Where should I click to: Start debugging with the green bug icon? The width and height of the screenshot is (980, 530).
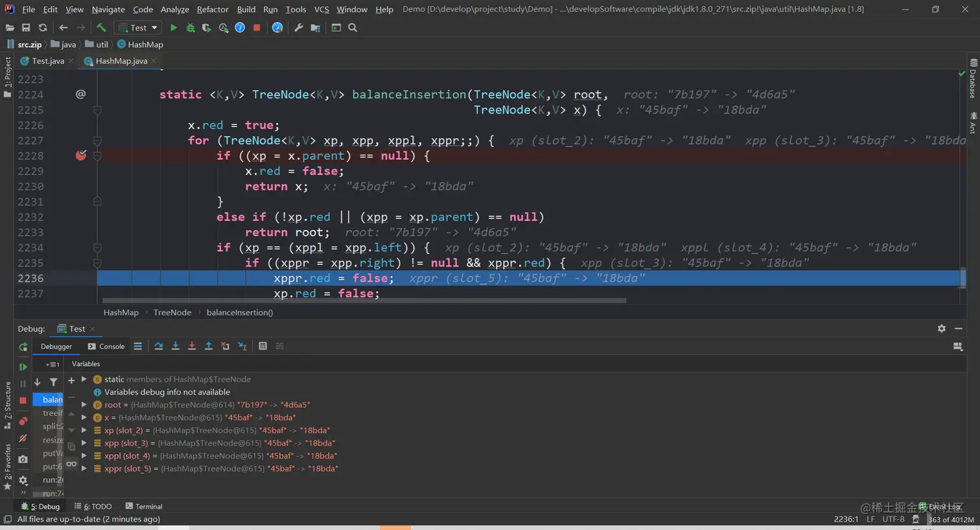pos(191,28)
